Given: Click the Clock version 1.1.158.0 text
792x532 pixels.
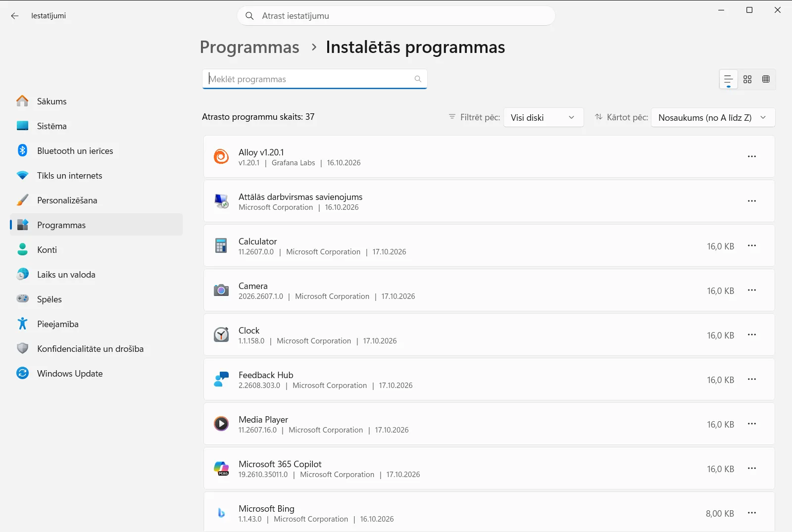Looking at the screenshot, I should (x=251, y=341).
